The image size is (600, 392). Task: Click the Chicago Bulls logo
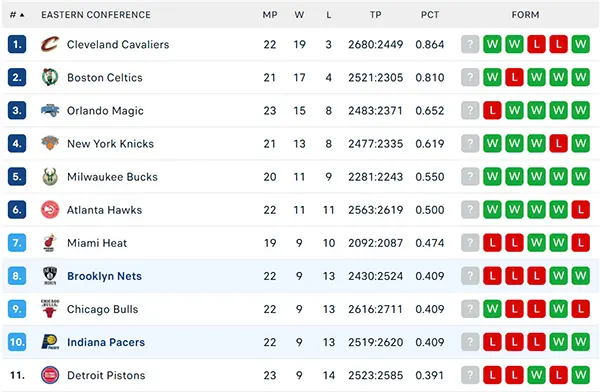tap(50, 309)
